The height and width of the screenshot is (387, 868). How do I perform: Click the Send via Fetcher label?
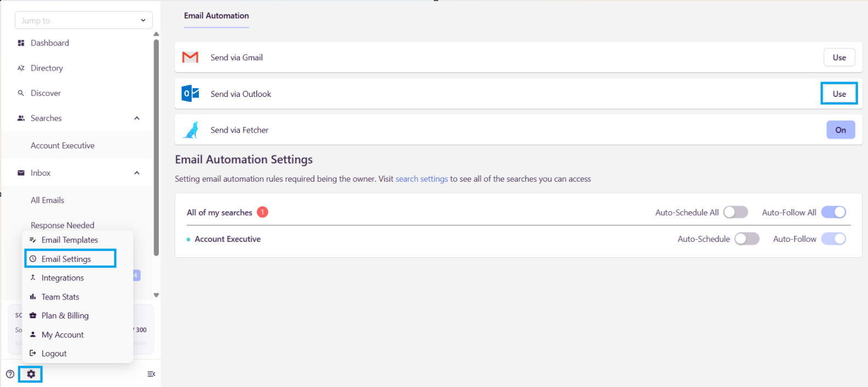[239, 130]
